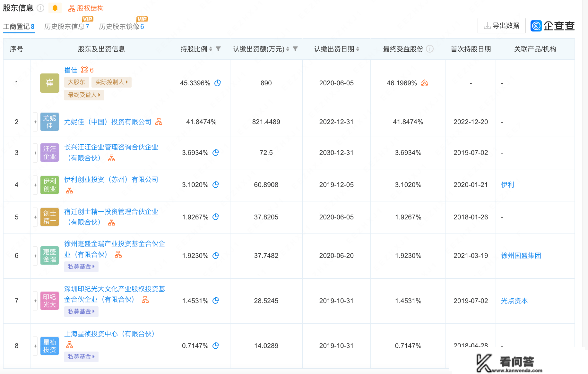Expand the 印纪光大 row with plus button

(x=35, y=301)
